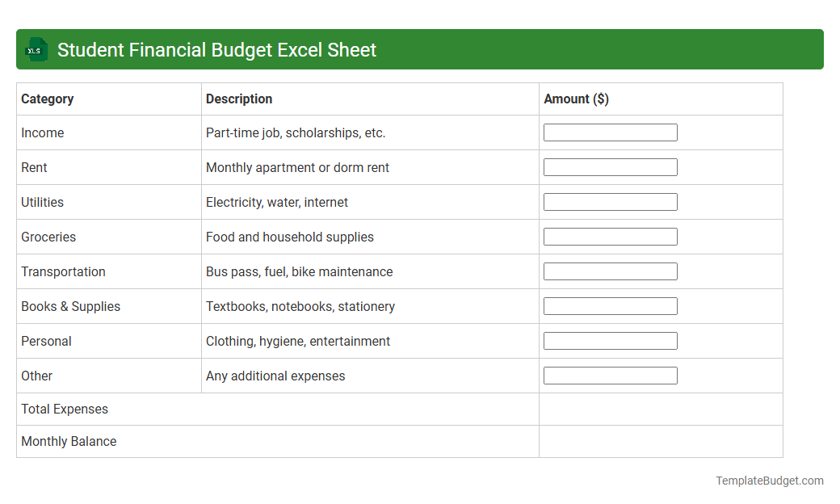Image resolution: width=840 pixels, height=504 pixels.
Task: Click the Books & Supplies amount field
Action: tap(611, 305)
